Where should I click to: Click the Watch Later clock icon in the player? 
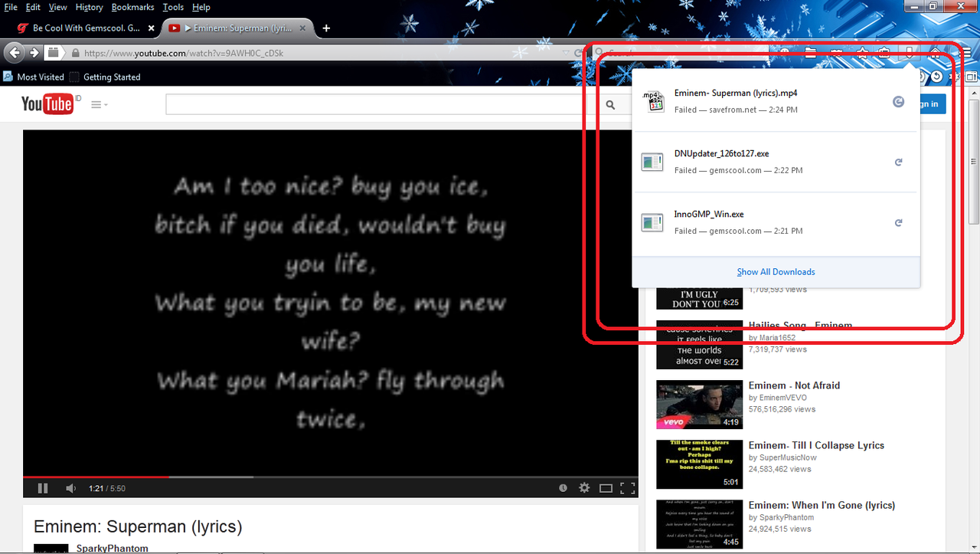click(x=563, y=488)
